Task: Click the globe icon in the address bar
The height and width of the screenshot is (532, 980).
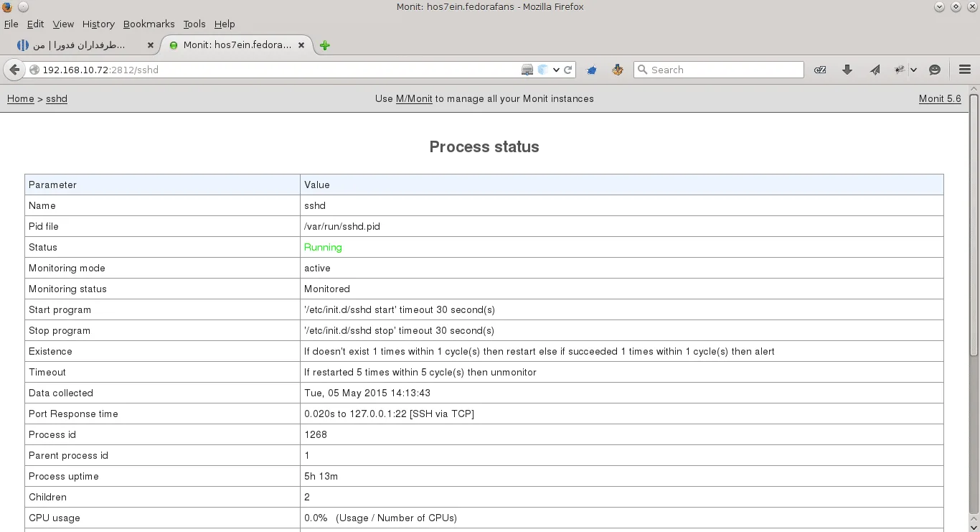Action: (x=33, y=70)
